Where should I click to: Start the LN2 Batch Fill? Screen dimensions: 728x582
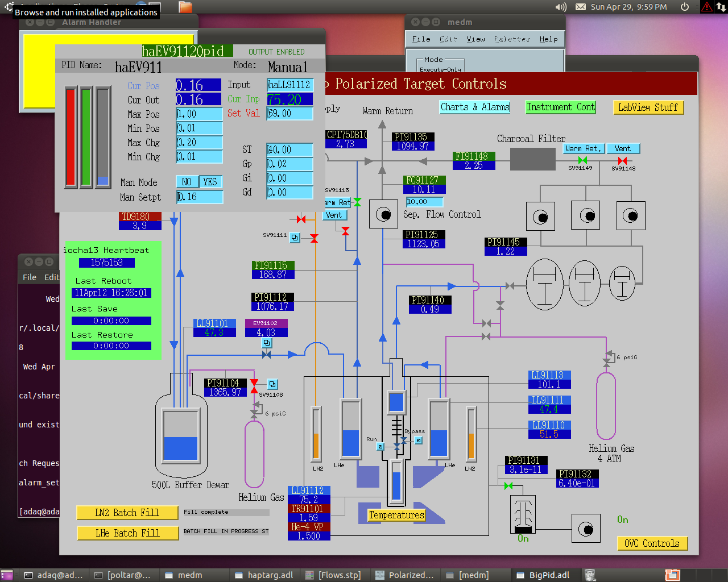tap(127, 513)
